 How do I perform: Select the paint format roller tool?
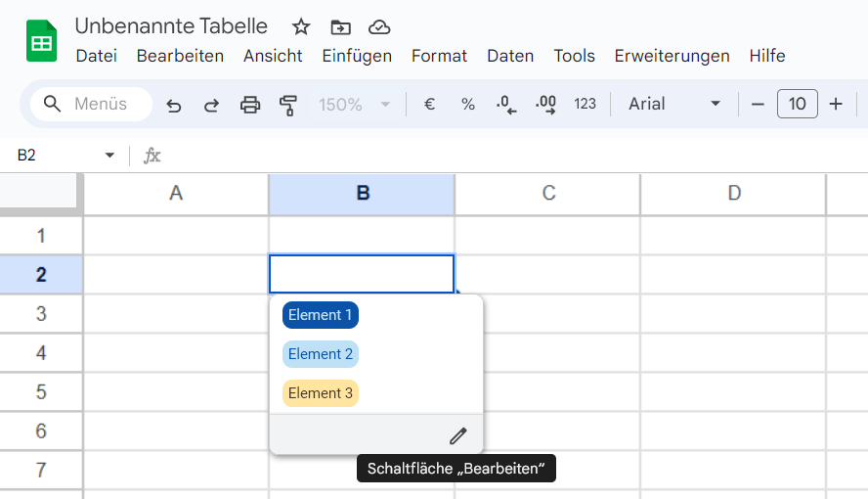[x=287, y=104]
